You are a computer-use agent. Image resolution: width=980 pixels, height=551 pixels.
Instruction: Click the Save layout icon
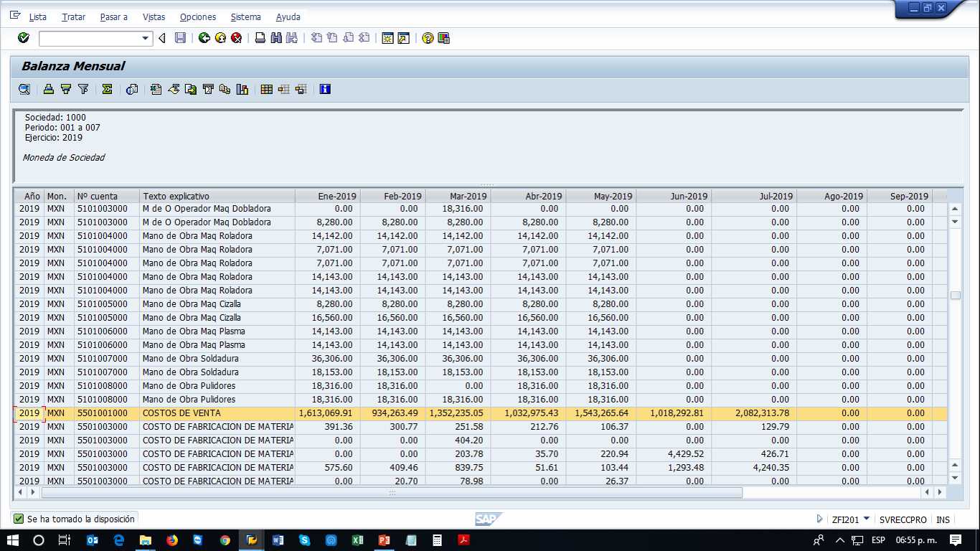(301, 89)
